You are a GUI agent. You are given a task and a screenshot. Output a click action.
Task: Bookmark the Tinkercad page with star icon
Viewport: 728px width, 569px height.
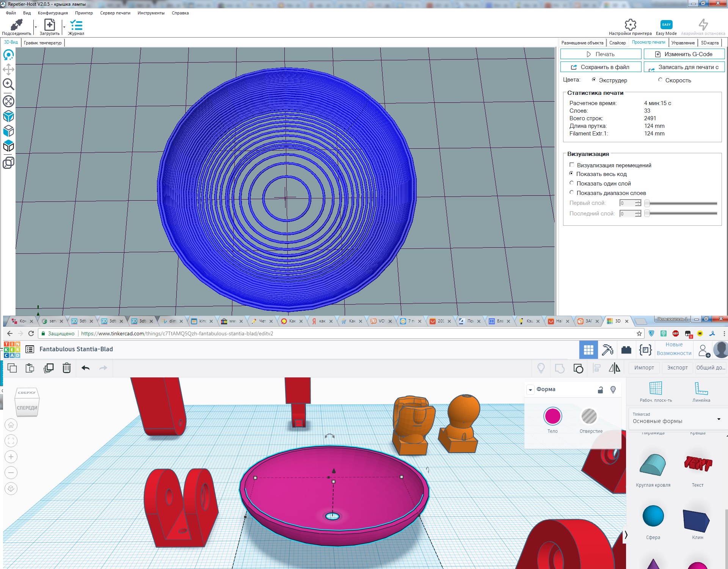(x=639, y=333)
